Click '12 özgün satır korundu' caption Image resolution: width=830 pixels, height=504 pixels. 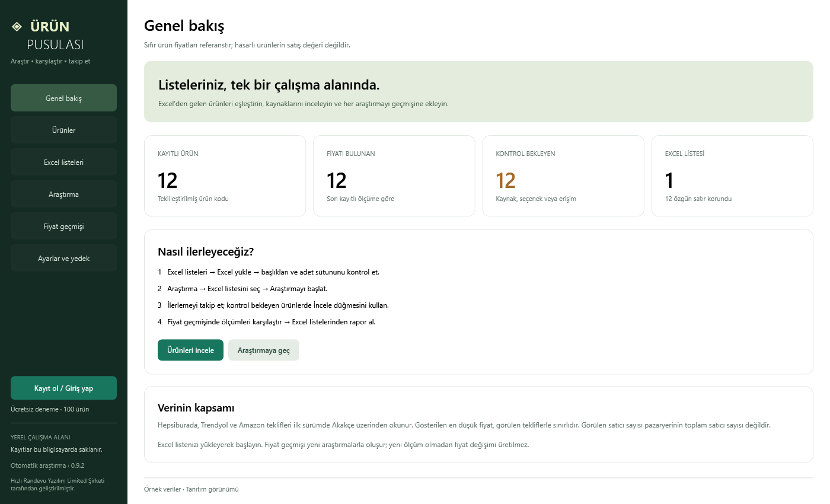coord(698,199)
